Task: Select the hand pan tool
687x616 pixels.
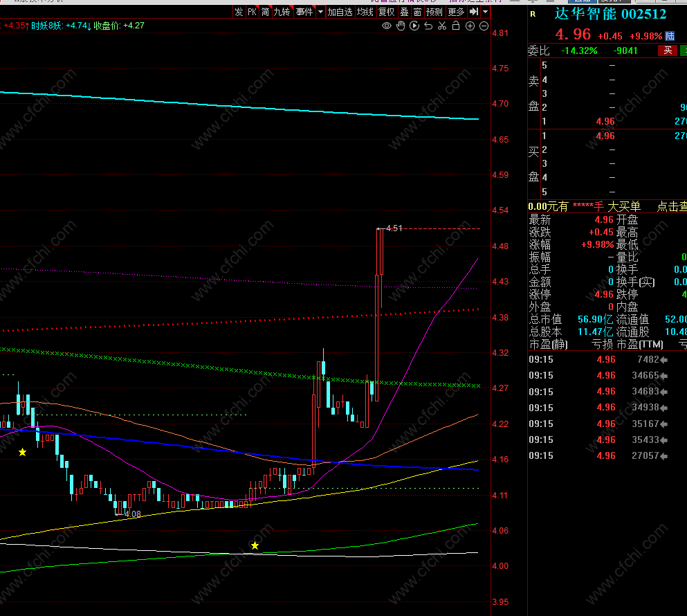Action: 401,26
